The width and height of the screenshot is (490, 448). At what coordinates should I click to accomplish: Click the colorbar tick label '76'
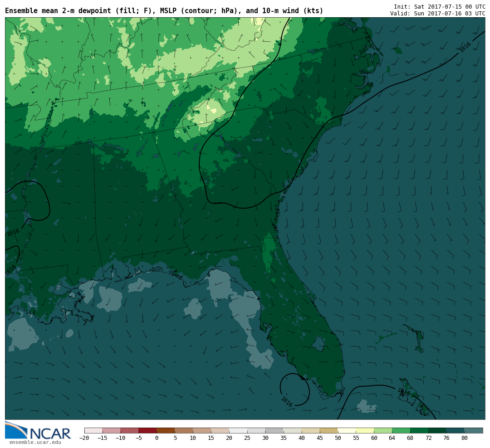pyautogui.click(x=447, y=438)
